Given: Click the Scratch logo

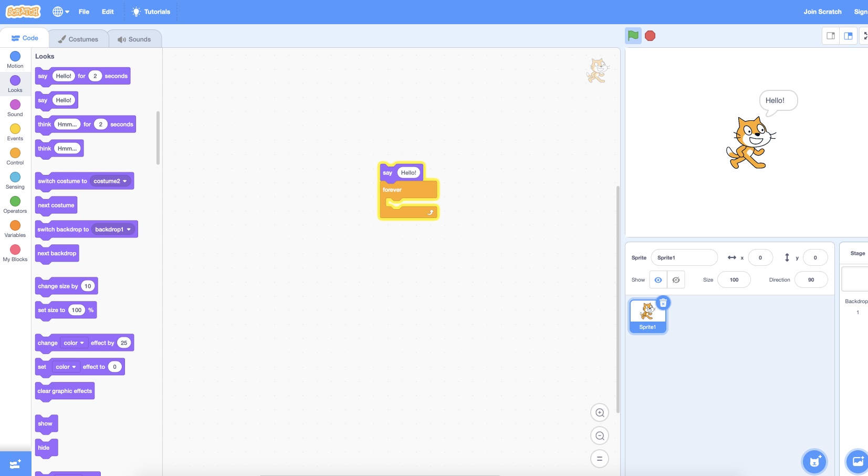Looking at the screenshot, I should (23, 12).
